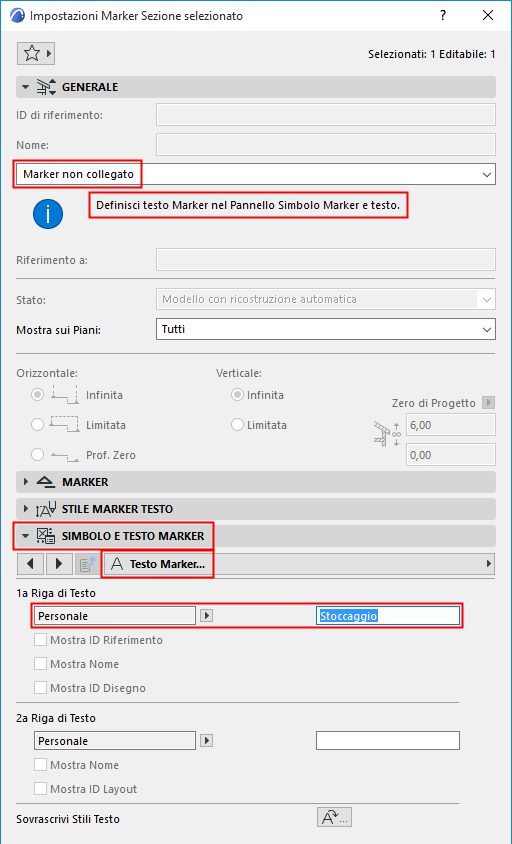
Task: Toggle Mostra Nome under 1a Riga
Action: click(40, 664)
